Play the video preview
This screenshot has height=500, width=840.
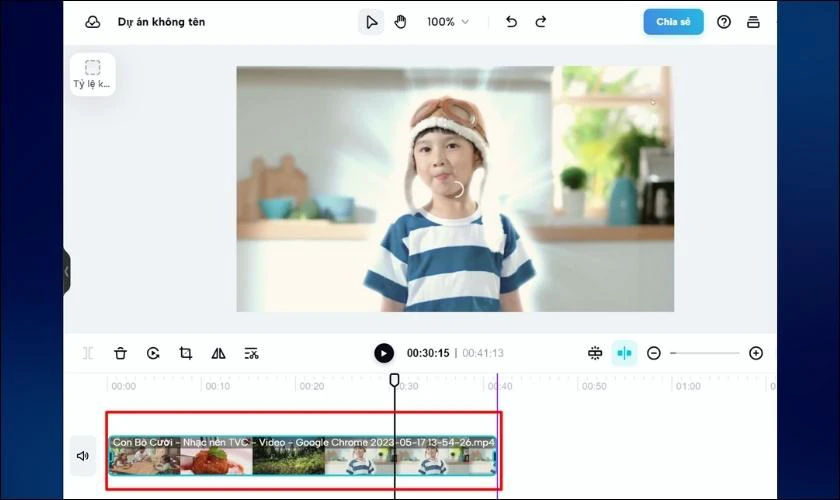point(384,353)
